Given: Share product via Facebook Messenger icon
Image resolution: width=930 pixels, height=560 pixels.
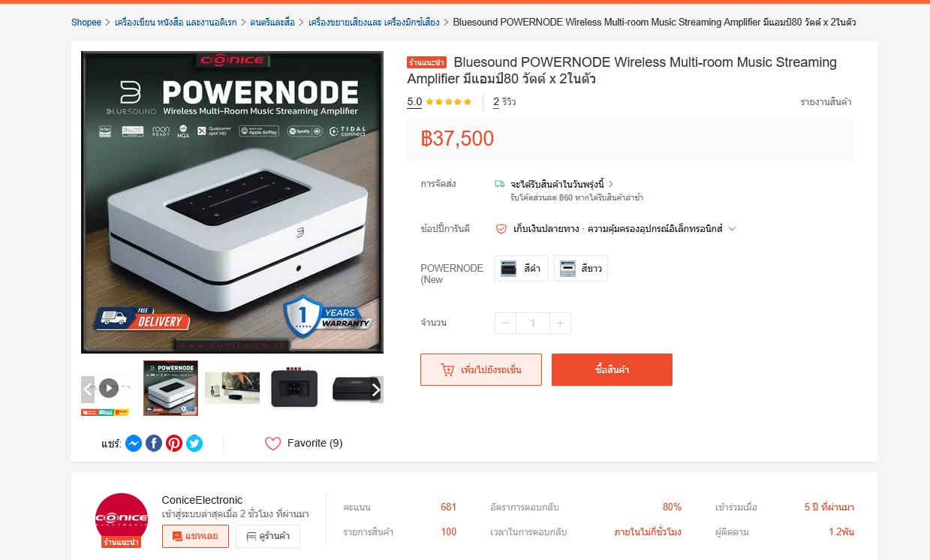Looking at the screenshot, I should (134, 444).
